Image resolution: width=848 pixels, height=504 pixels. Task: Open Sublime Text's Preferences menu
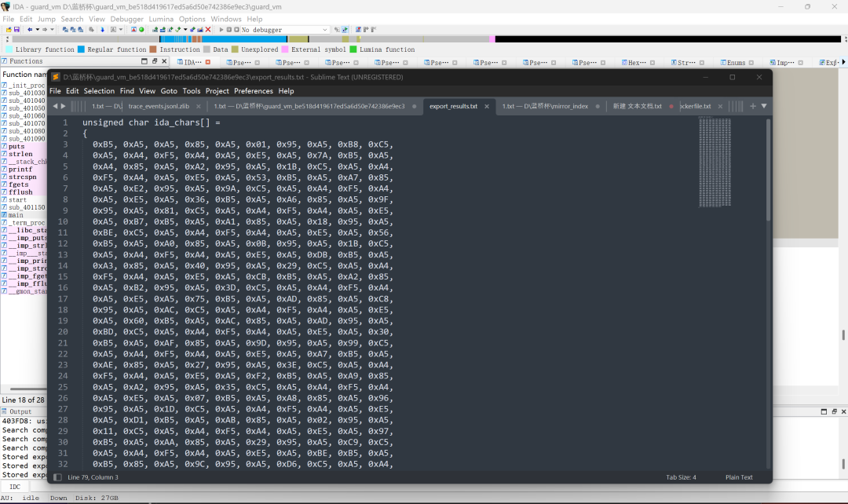(x=253, y=91)
